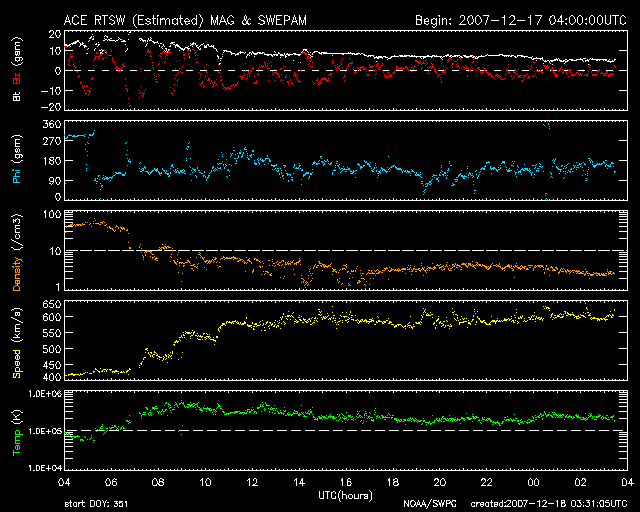Screen dimensions: 640x512
Task: Click the '20' hour tick on the UTC axis
Action: tap(440, 482)
